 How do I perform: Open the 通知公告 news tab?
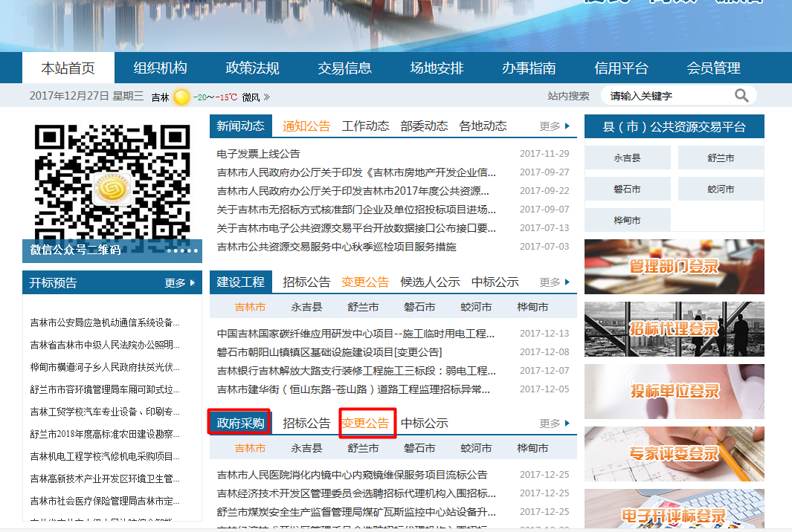[x=306, y=126]
